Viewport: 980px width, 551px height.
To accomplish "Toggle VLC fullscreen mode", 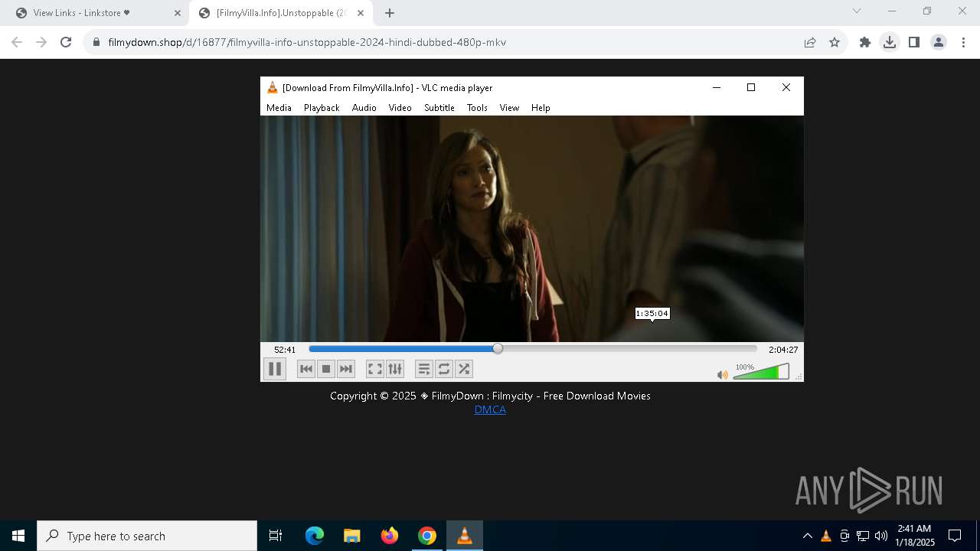I will click(375, 369).
